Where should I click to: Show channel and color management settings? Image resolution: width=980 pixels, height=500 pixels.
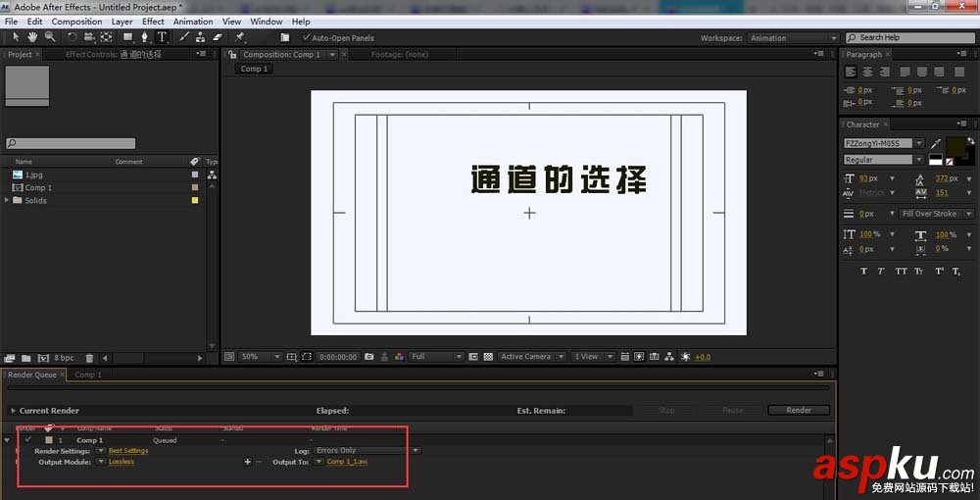click(x=400, y=356)
